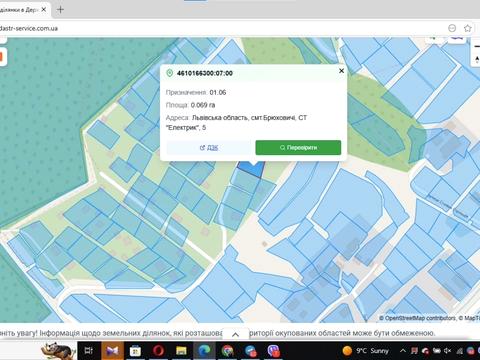
Task: Close the current browser tab
Action: [x=44, y=10]
